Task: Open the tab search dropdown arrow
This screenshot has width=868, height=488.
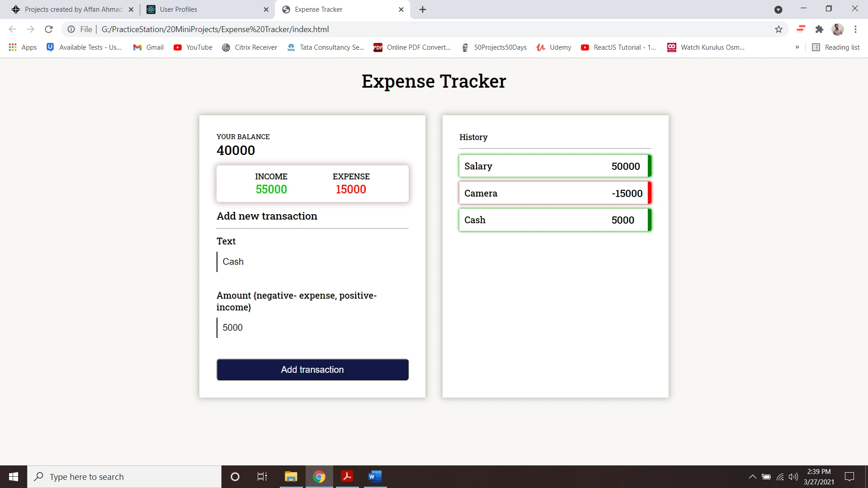Action: point(778,9)
